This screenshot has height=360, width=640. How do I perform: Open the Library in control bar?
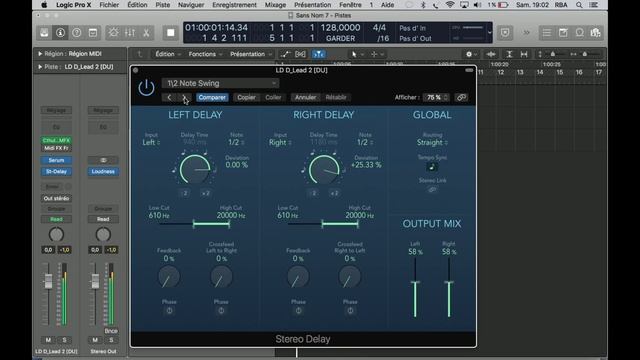click(44, 33)
